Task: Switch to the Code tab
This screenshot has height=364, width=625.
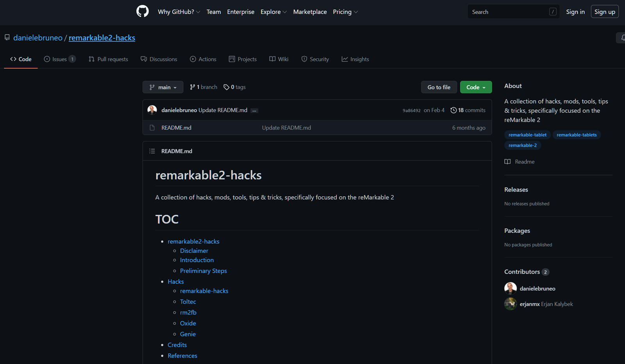Action: (21, 59)
